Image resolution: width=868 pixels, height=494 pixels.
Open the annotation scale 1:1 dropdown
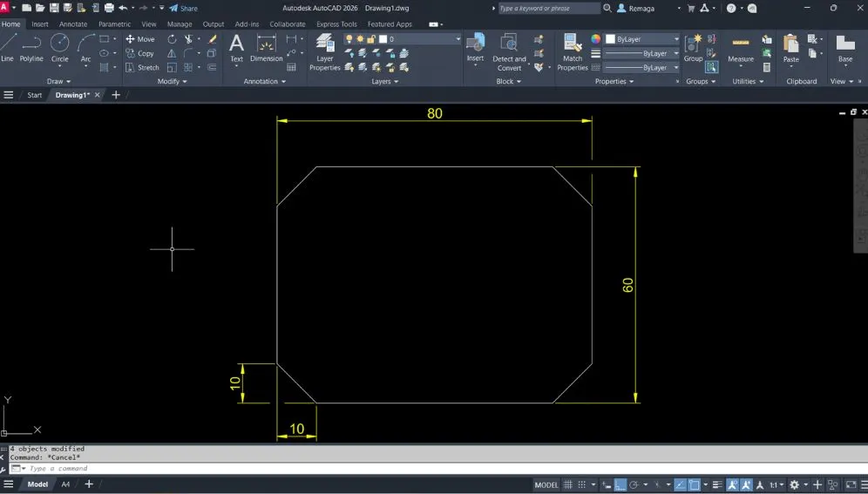tap(773, 484)
